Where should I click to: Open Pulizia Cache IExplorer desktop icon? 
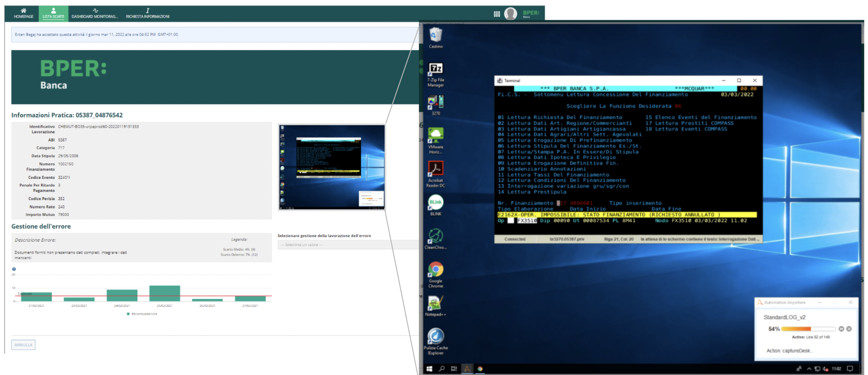tap(435, 342)
